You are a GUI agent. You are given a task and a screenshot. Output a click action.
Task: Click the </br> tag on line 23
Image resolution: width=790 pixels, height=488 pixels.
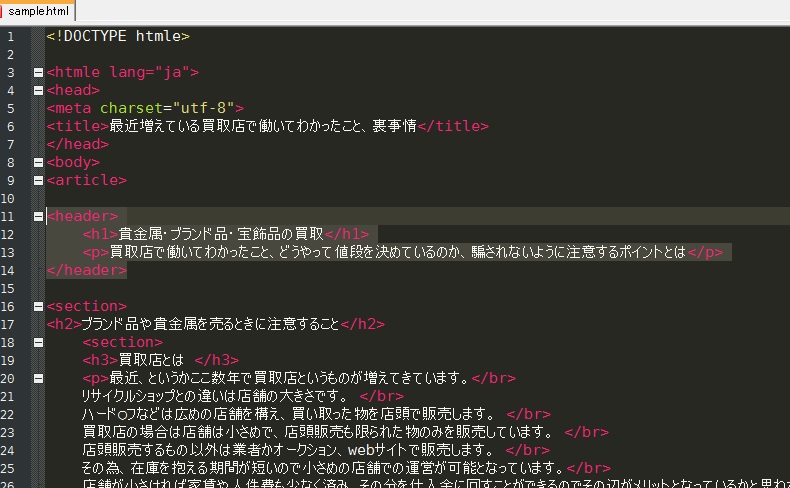point(586,433)
